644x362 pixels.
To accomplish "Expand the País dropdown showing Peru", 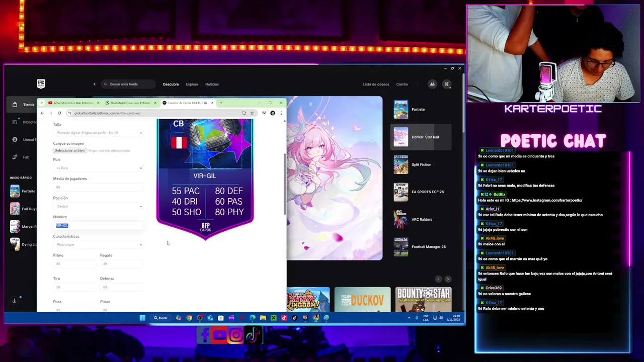I will [x=98, y=168].
